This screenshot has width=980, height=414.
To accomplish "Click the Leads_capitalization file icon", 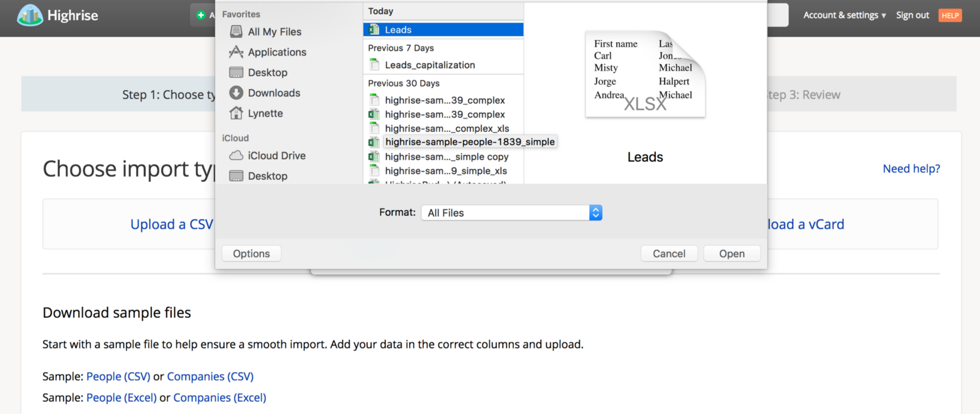I will (x=374, y=65).
